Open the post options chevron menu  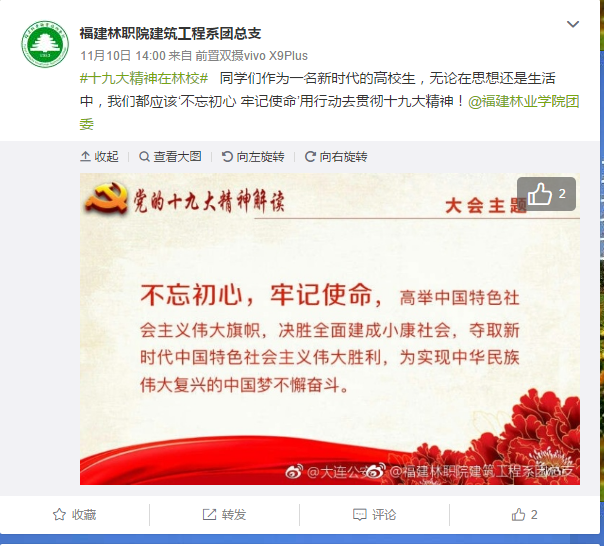pos(573,24)
